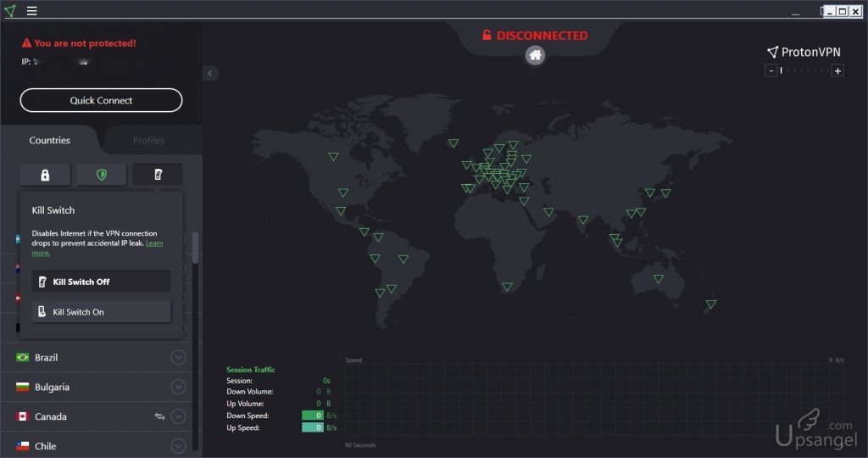The height and width of the screenshot is (458, 868).
Task: Click the home icon under DISCONNECTED
Action: click(535, 55)
